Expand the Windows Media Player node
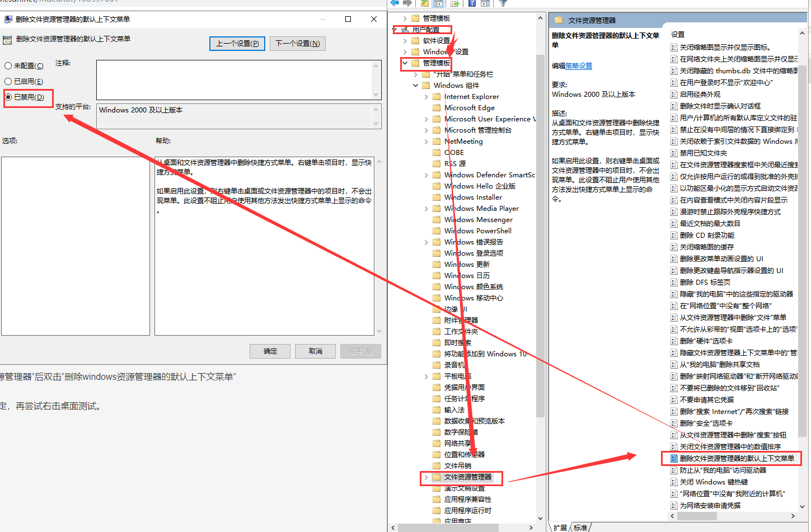 point(426,209)
